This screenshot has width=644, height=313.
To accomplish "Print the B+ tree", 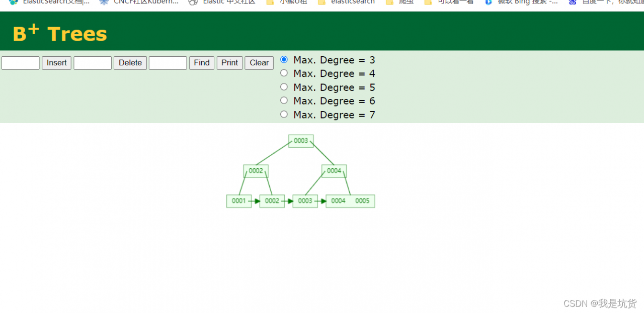I will tap(229, 63).
